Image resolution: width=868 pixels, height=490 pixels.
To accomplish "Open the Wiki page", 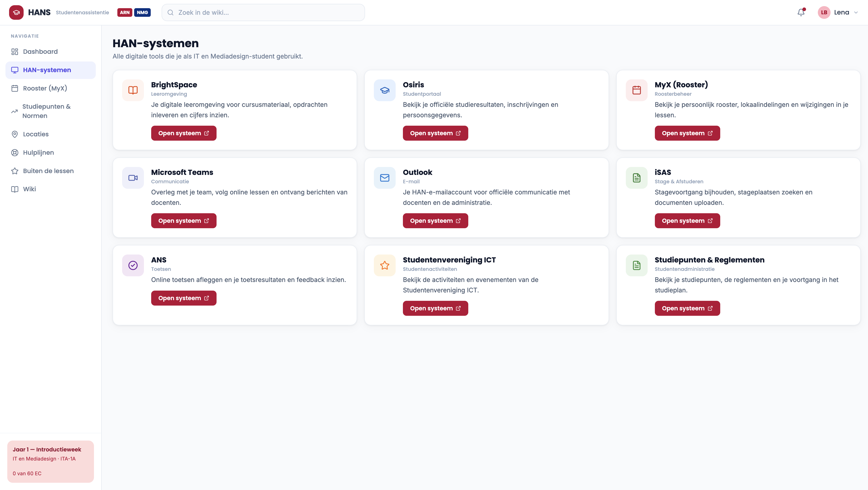I will point(51,189).
